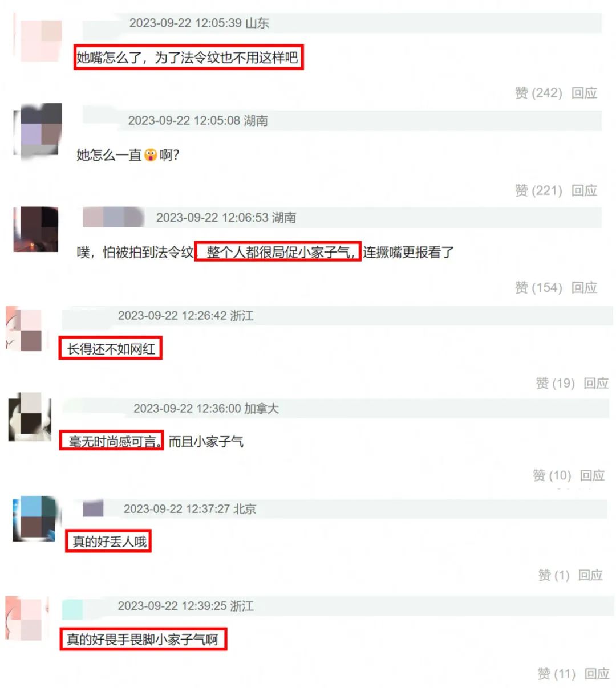The width and height of the screenshot is (616, 688).
Task: Like the last comment with 11 likes
Action: point(557,674)
